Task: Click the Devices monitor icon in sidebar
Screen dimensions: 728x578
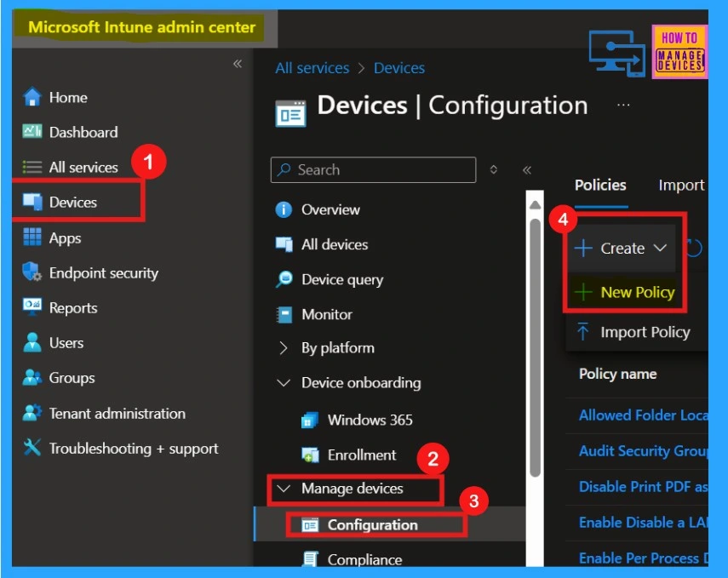Action: point(32,202)
